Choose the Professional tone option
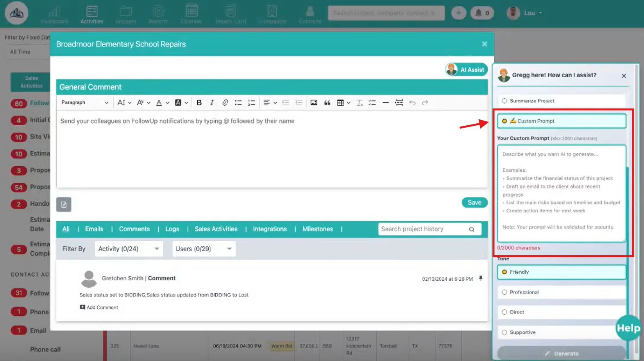 (504, 292)
